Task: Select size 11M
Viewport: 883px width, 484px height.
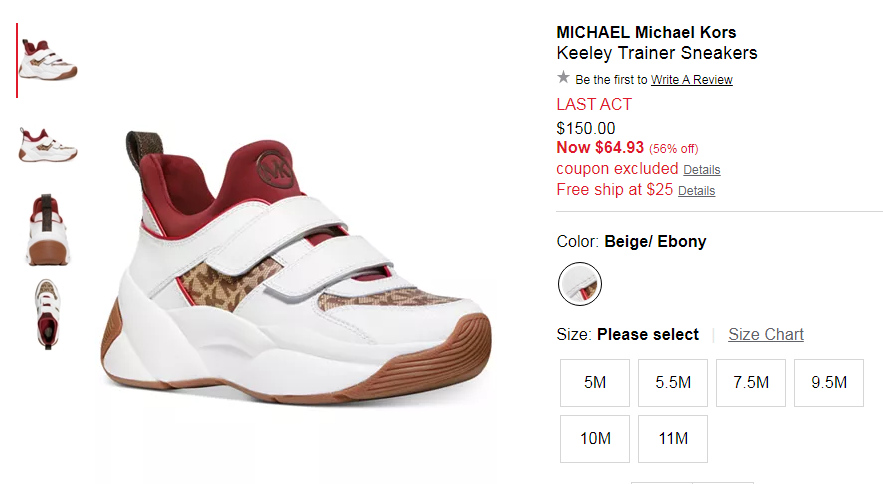Action: (673, 439)
